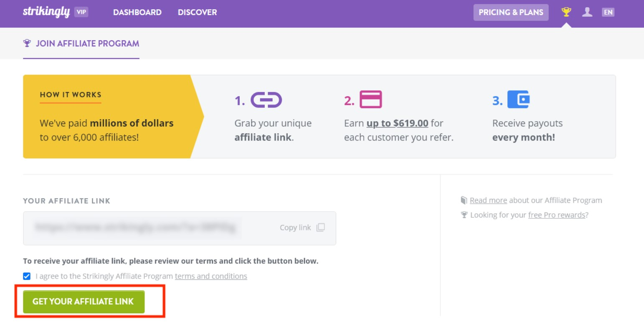Screen dimensions: 644x325
Task: Click the book icon beside Read more
Action: pos(464,200)
